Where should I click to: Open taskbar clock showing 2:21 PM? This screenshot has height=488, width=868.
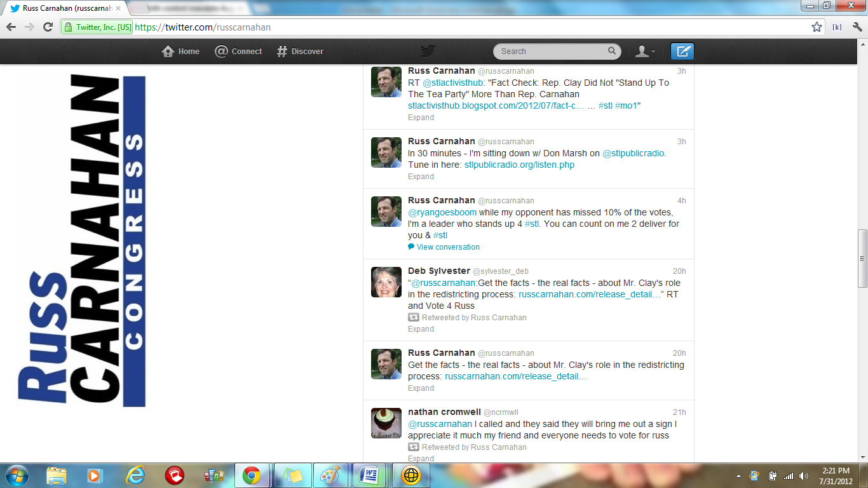(835, 475)
